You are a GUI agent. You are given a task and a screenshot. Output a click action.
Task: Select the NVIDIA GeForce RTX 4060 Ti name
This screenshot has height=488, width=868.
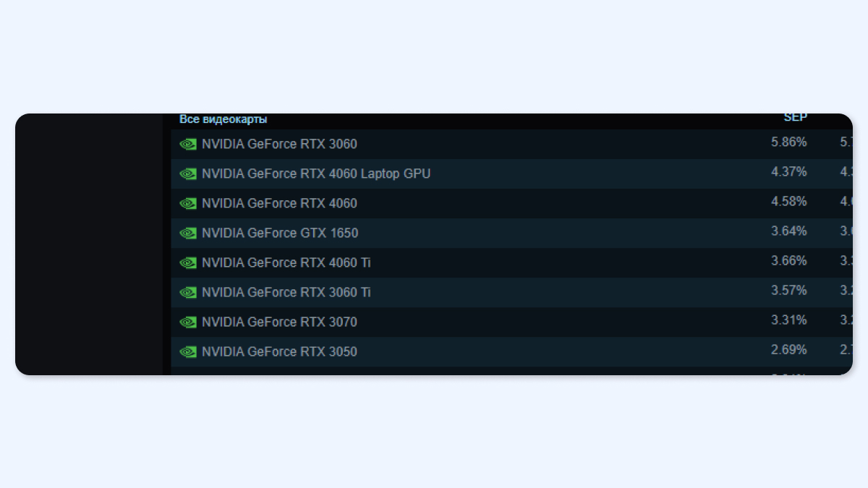tap(286, 262)
